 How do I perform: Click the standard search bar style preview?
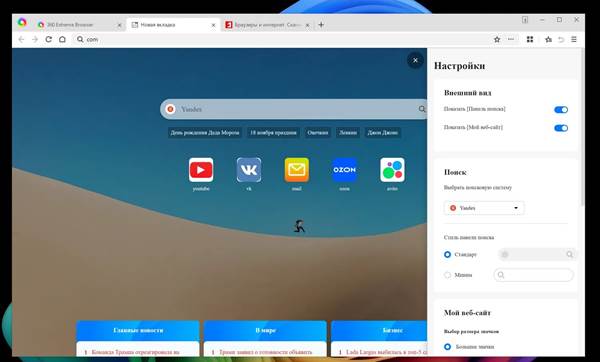click(537, 254)
